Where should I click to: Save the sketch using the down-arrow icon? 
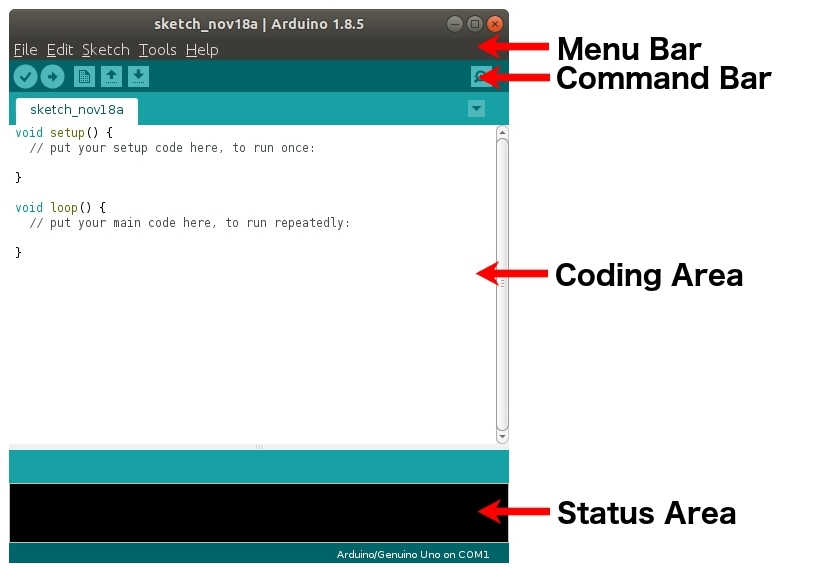(x=139, y=77)
